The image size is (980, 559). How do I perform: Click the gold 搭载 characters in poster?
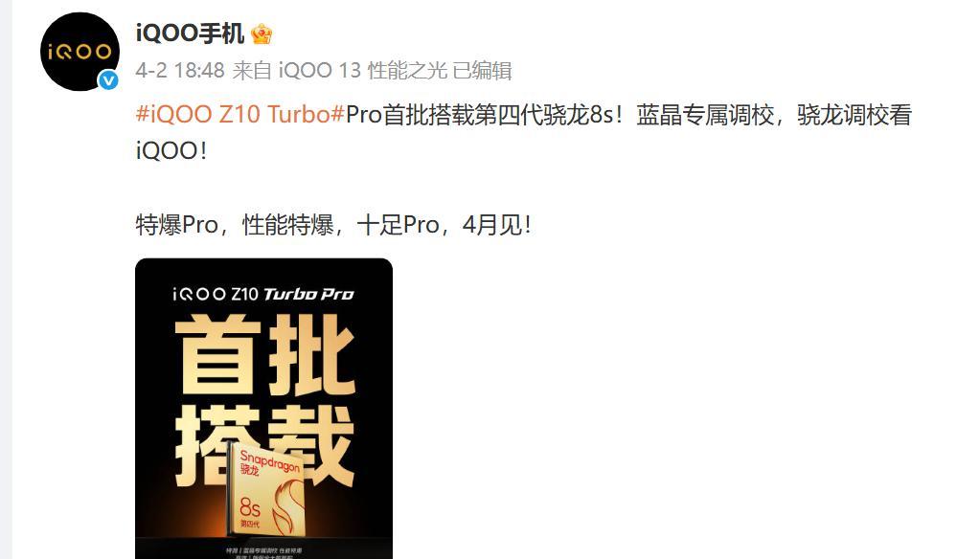coord(264,443)
